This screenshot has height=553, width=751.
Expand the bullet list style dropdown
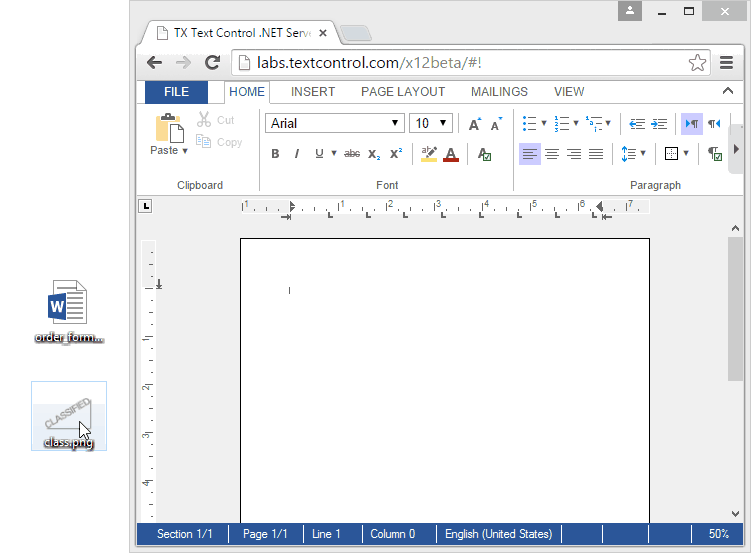(543, 124)
